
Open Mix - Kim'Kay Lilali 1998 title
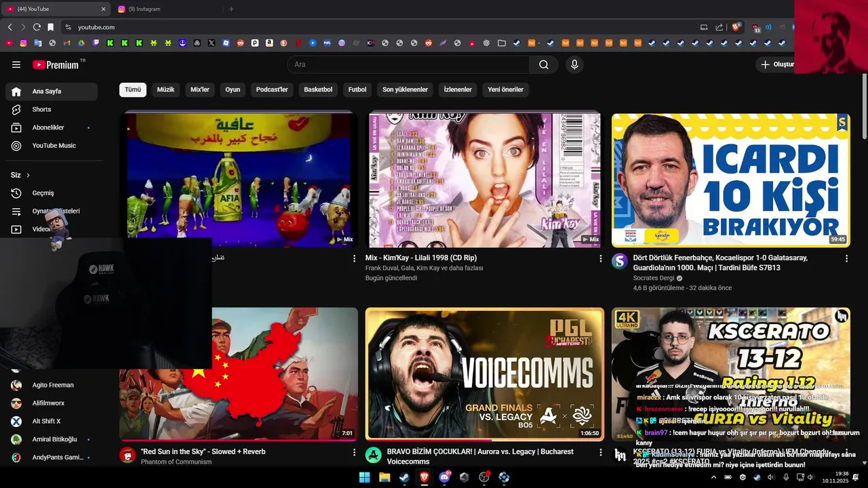pos(421,258)
